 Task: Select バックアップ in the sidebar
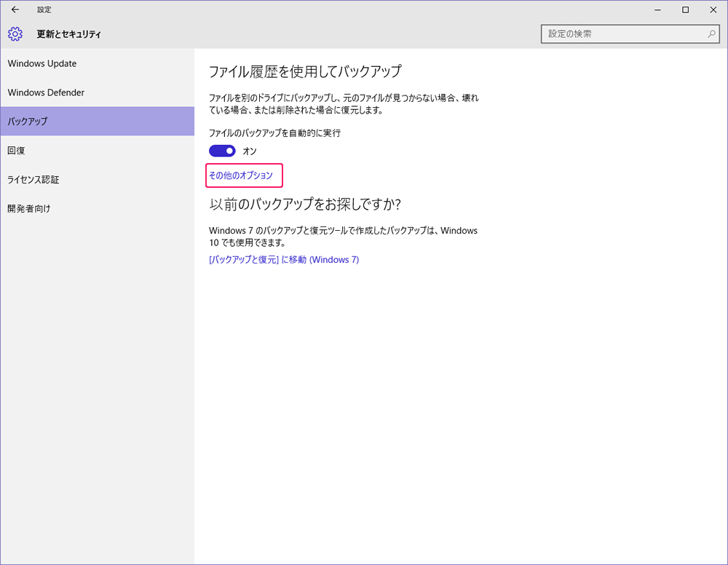pyautogui.click(x=98, y=121)
